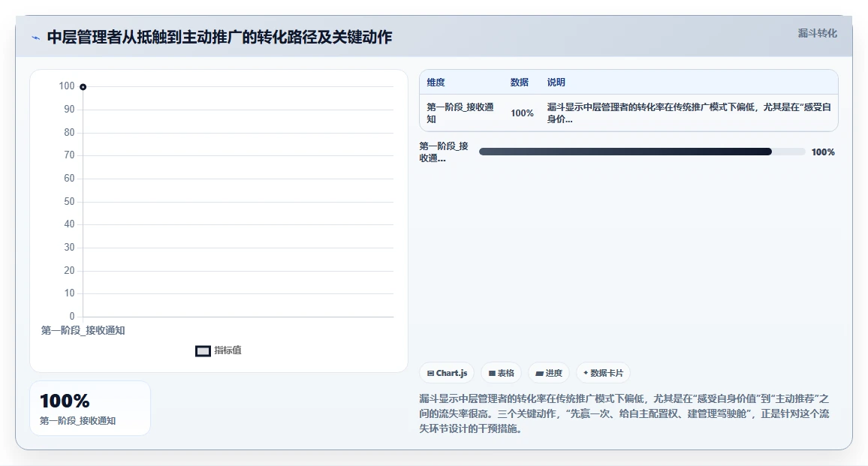Click the chart title 中层管理者从抵触到主动推广
The height and width of the screenshot is (466, 868).
pyautogui.click(x=220, y=37)
